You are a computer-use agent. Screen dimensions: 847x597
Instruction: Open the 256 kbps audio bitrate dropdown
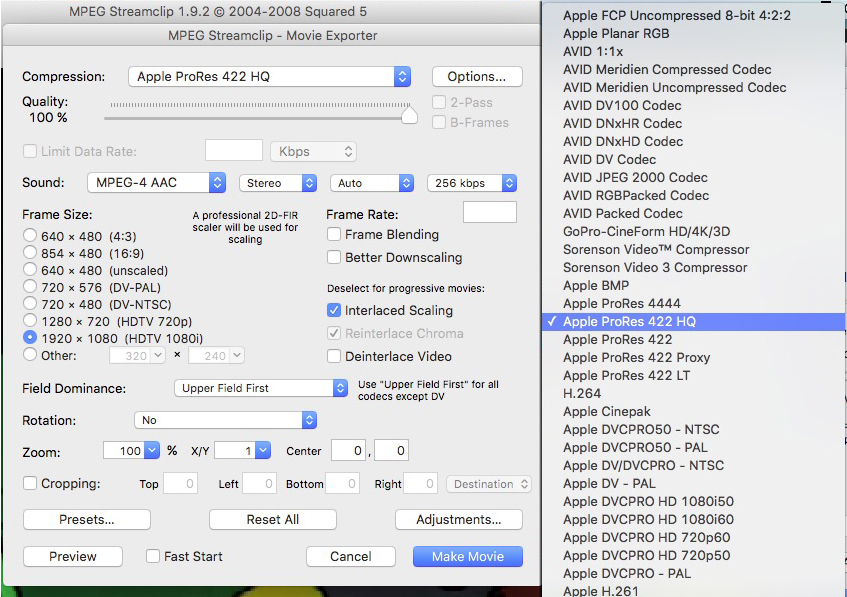click(x=472, y=183)
